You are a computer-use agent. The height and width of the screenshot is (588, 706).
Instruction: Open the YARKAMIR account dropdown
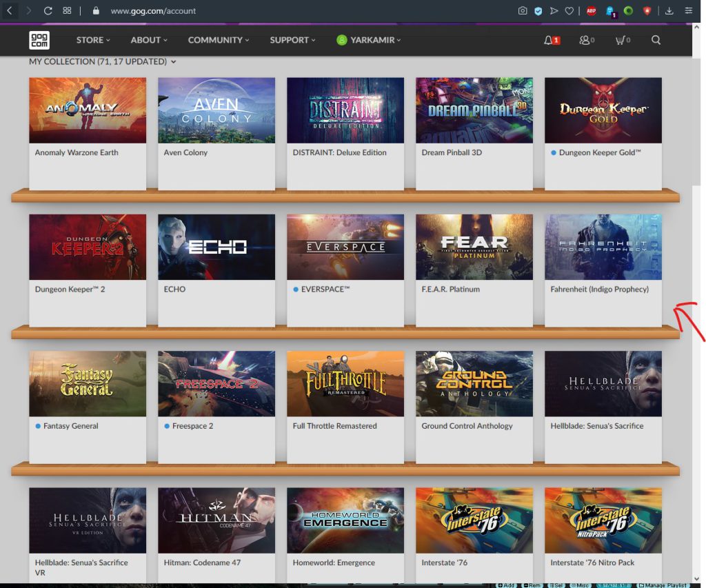pos(376,40)
